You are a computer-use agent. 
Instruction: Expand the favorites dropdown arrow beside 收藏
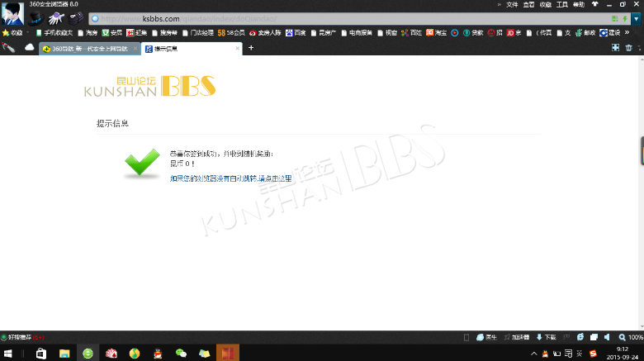pyautogui.click(x=28, y=33)
